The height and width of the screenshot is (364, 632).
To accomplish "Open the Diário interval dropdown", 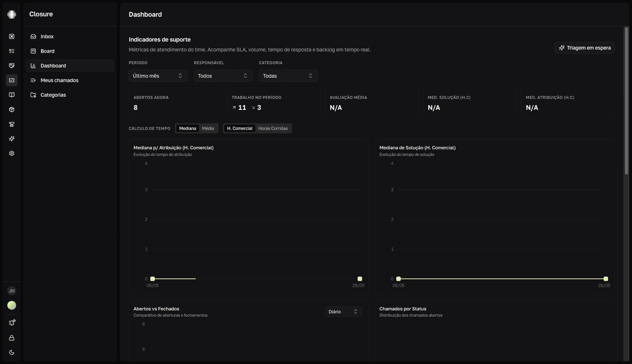I will pyautogui.click(x=343, y=312).
